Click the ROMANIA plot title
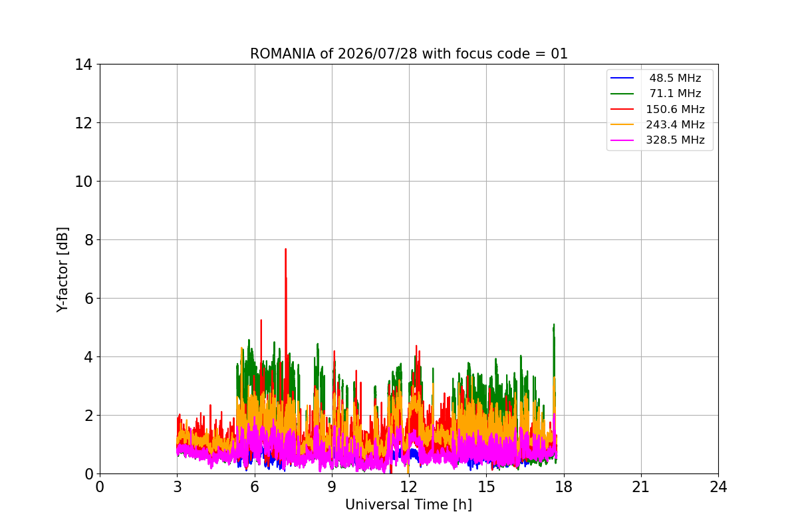The image size is (798, 532). 409,54
